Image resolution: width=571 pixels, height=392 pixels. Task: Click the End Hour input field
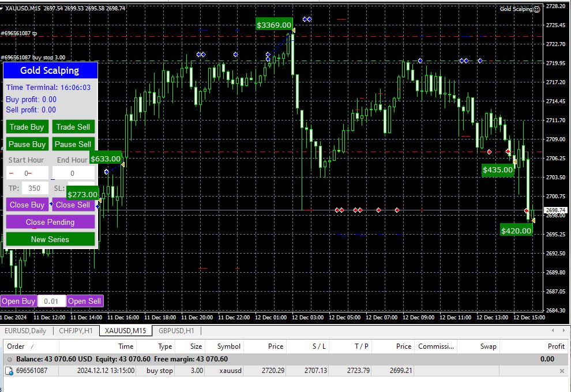[x=73, y=174]
